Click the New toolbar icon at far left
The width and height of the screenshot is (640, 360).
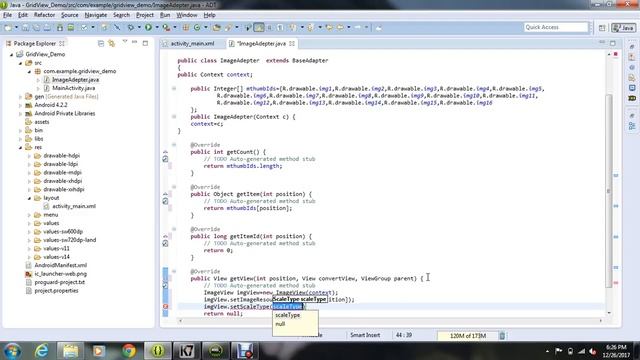coord(8,27)
